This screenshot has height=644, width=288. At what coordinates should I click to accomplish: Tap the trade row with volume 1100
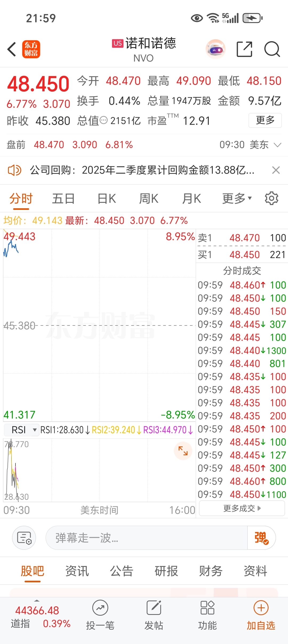(242, 494)
